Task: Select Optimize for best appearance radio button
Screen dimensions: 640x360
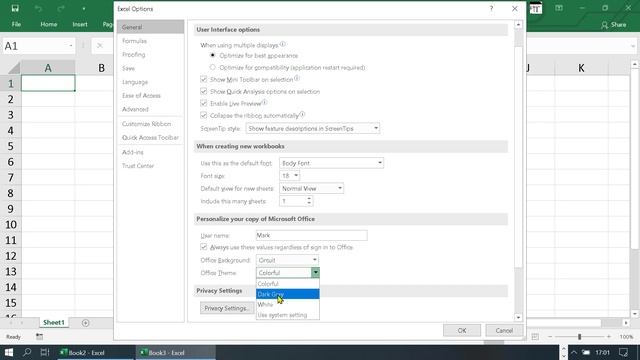Action: point(212,55)
